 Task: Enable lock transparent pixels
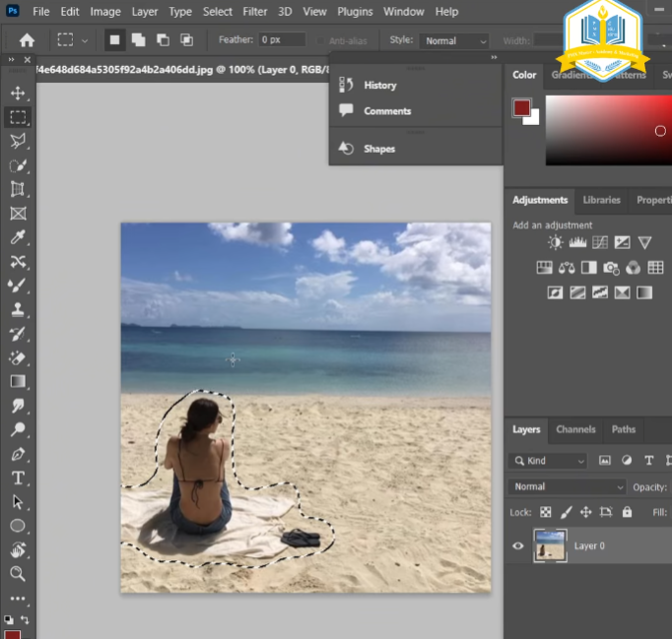(545, 512)
